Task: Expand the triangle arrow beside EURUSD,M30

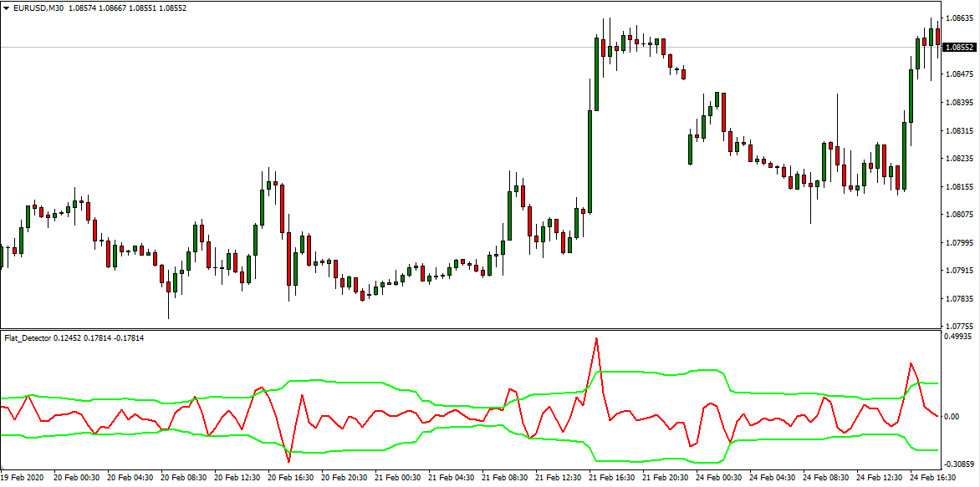Action: point(6,8)
